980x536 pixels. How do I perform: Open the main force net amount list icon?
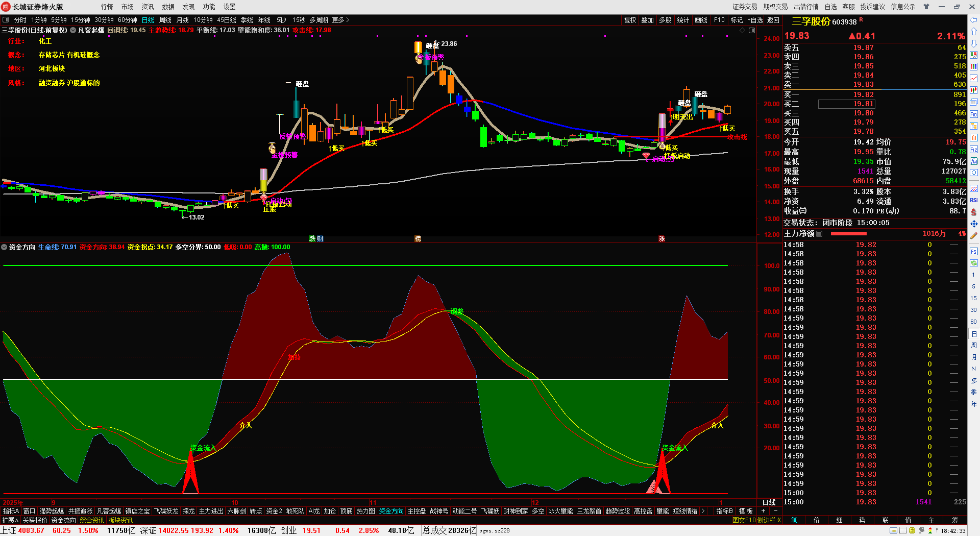pyautogui.click(x=819, y=233)
